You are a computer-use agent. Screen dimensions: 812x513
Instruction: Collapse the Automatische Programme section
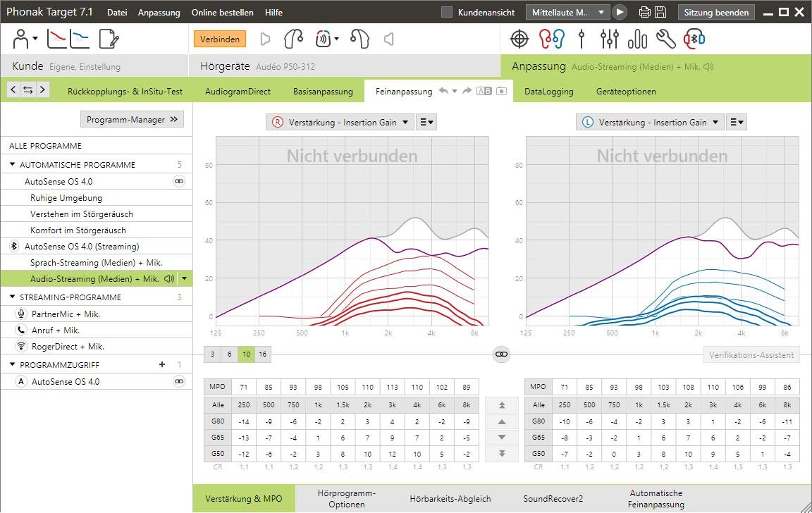tap(13, 165)
